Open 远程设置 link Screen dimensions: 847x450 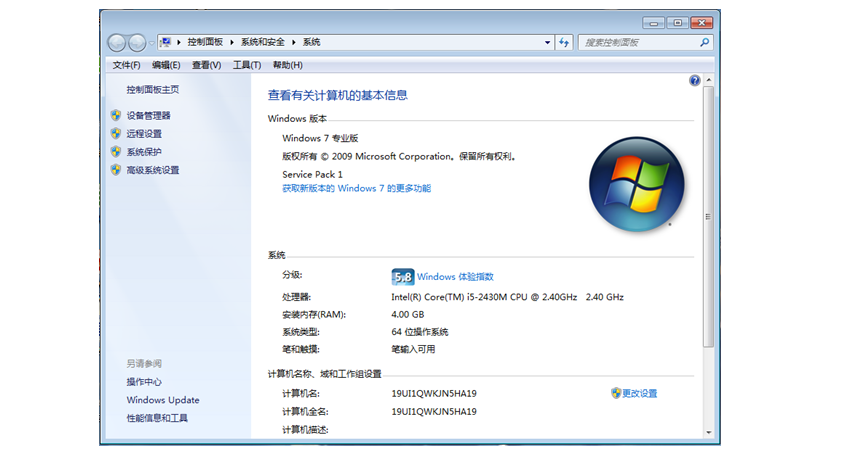coord(144,134)
